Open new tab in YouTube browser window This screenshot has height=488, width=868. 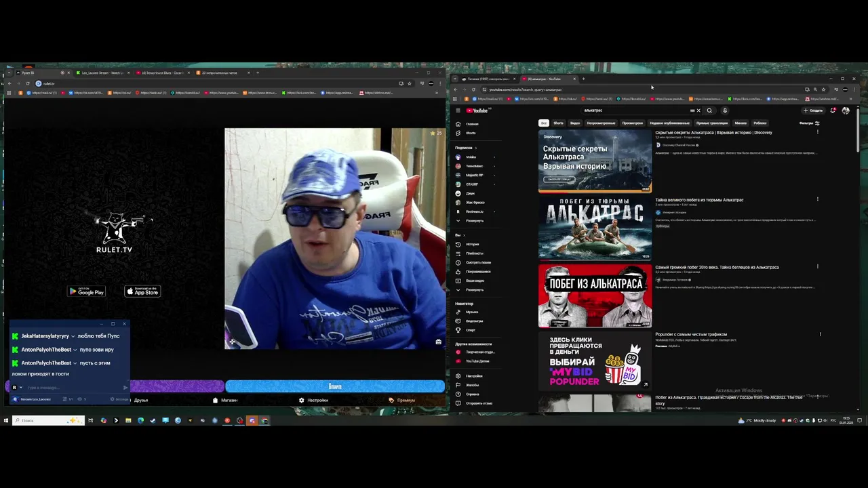tap(583, 79)
